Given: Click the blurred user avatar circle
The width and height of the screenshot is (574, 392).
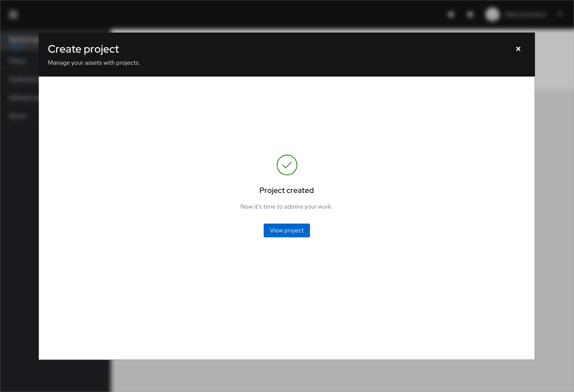Looking at the screenshot, I should pyautogui.click(x=492, y=15).
